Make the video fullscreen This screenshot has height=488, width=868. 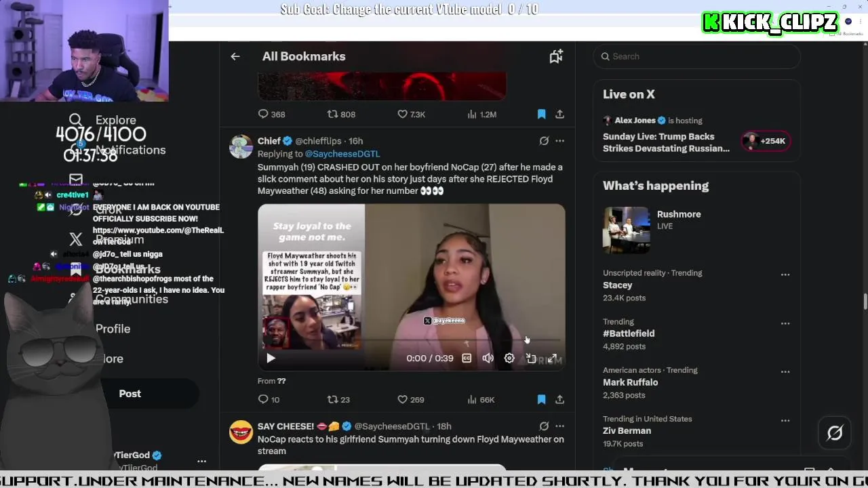553,358
